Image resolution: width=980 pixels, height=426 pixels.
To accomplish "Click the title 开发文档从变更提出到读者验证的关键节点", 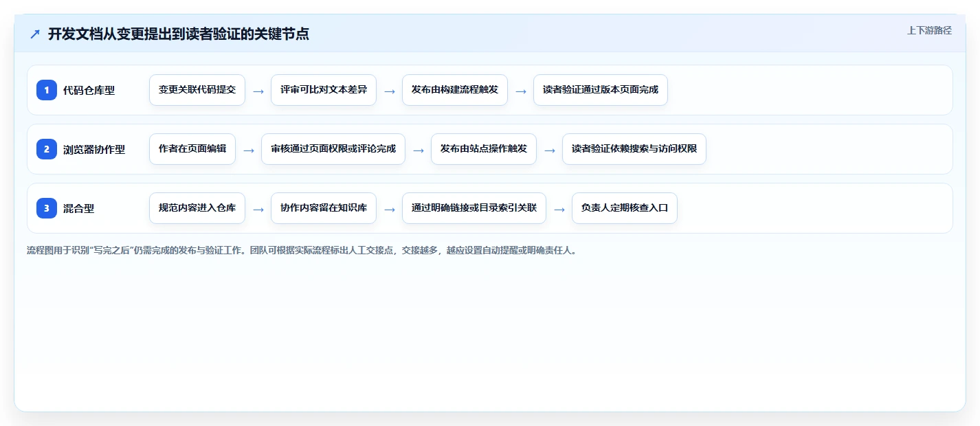I will pyautogui.click(x=179, y=34).
